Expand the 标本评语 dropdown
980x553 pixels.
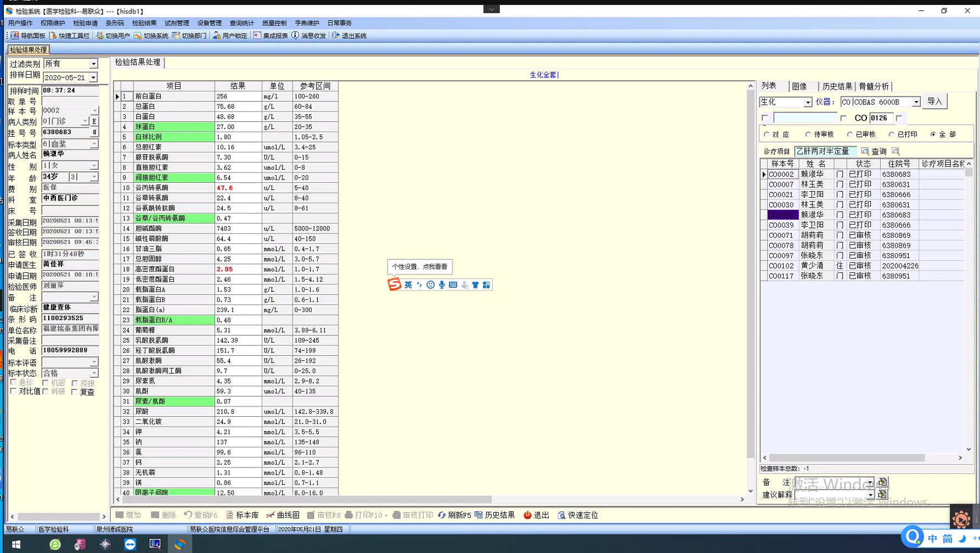click(94, 362)
